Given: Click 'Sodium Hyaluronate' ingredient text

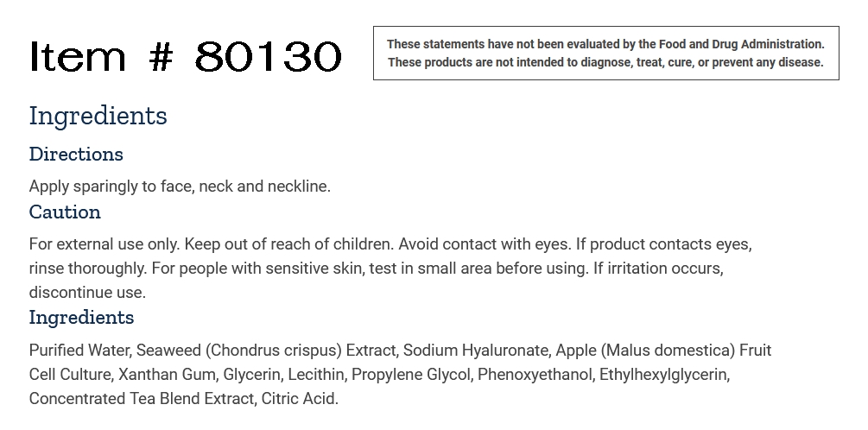Looking at the screenshot, I should coord(476,351).
